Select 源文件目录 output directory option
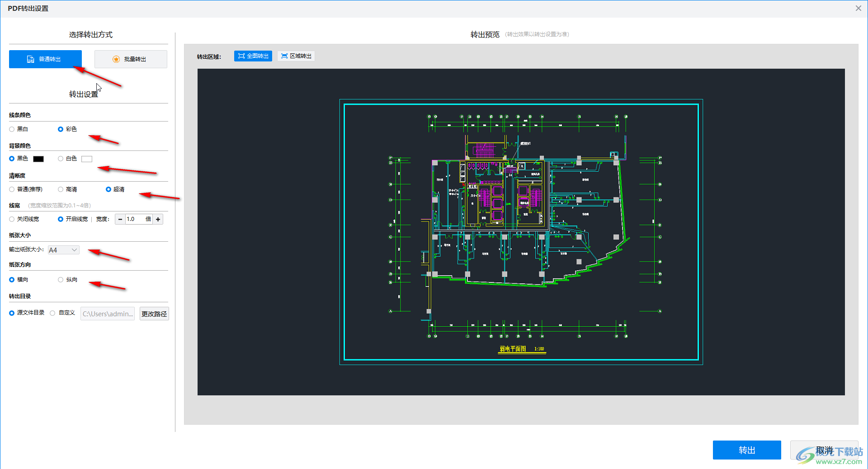The width and height of the screenshot is (868, 469). click(12, 313)
